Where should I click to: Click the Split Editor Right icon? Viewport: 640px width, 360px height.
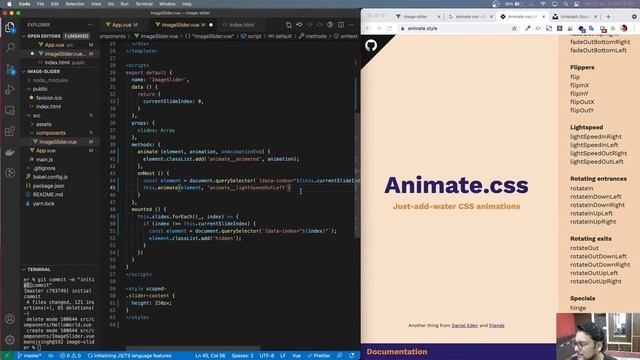[x=341, y=25]
